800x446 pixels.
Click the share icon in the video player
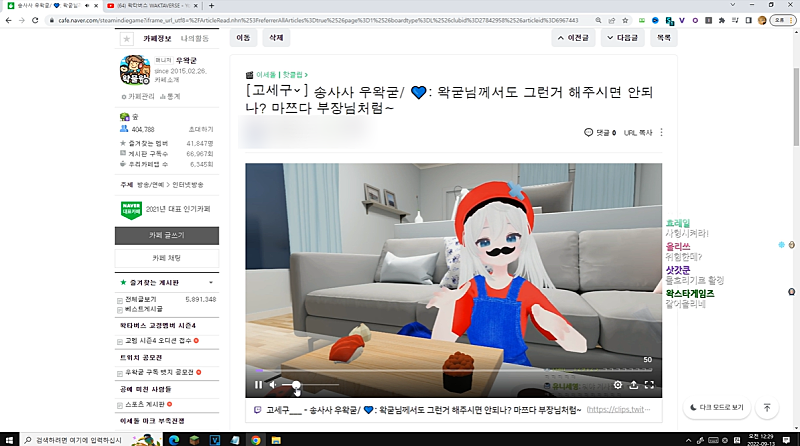tap(633, 384)
